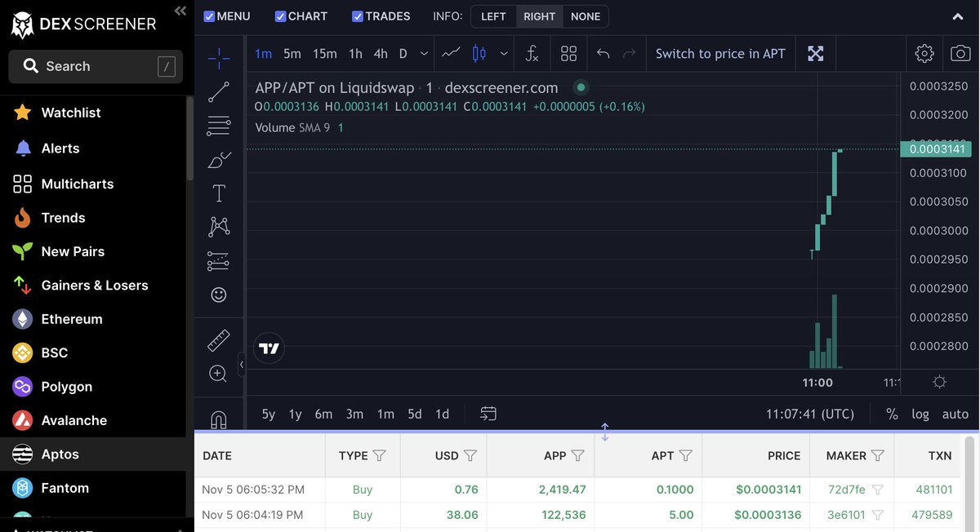Image resolution: width=980 pixels, height=532 pixels.
Task: Select the crosshair cursor tool
Action: (x=218, y=58)
